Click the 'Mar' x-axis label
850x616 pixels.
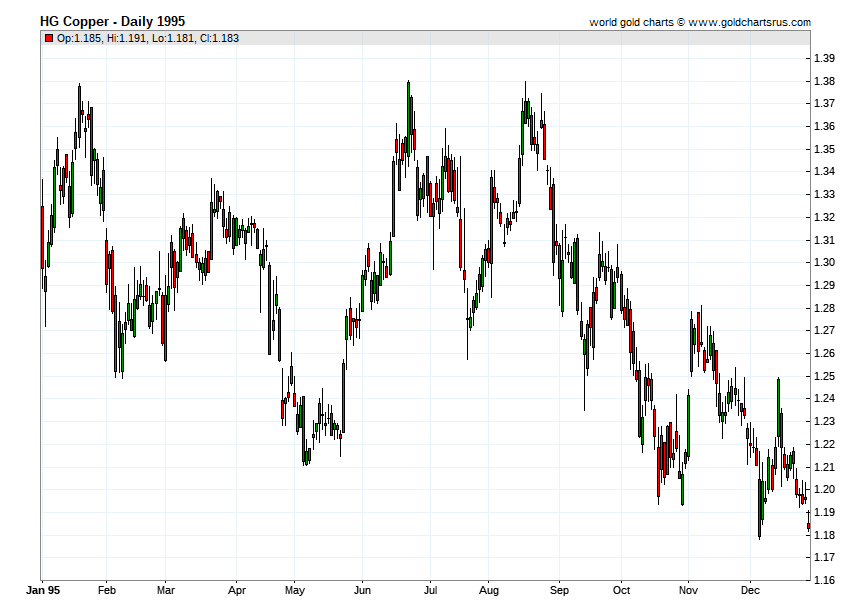tap(165, 590)
